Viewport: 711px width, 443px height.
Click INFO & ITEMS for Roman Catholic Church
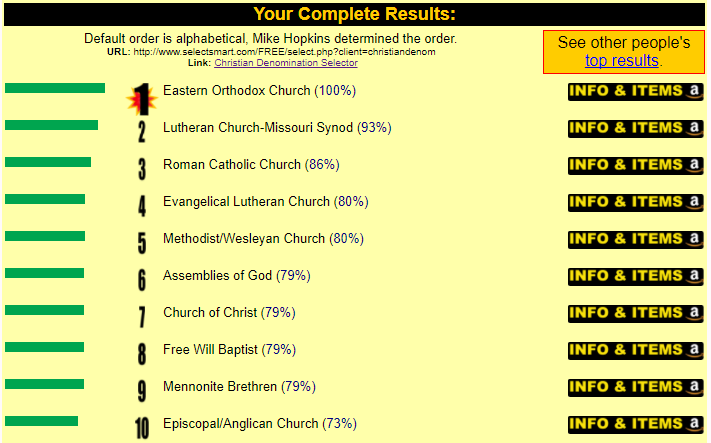635,166
